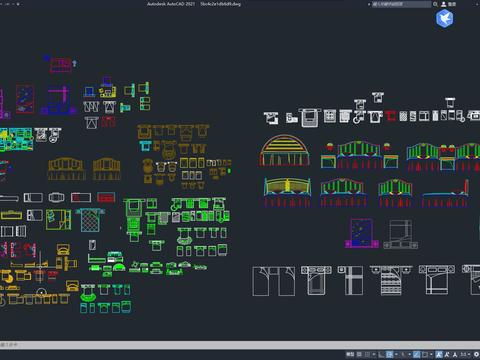The width and height of the screenshot is (480, 360).
Task: Toggle annotation visibility icon in status bar
Action: pos(439,354)
